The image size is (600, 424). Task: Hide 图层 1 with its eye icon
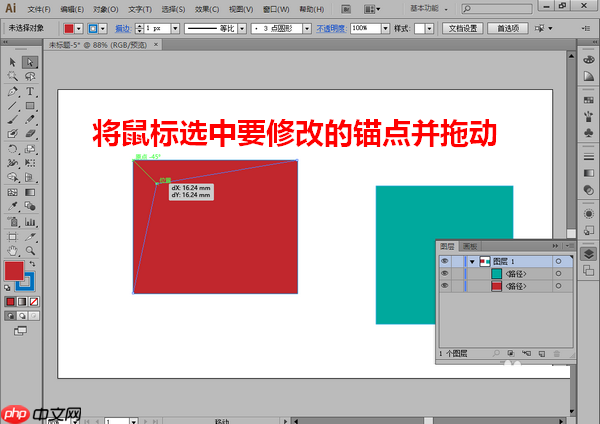(x=445, y=261)
